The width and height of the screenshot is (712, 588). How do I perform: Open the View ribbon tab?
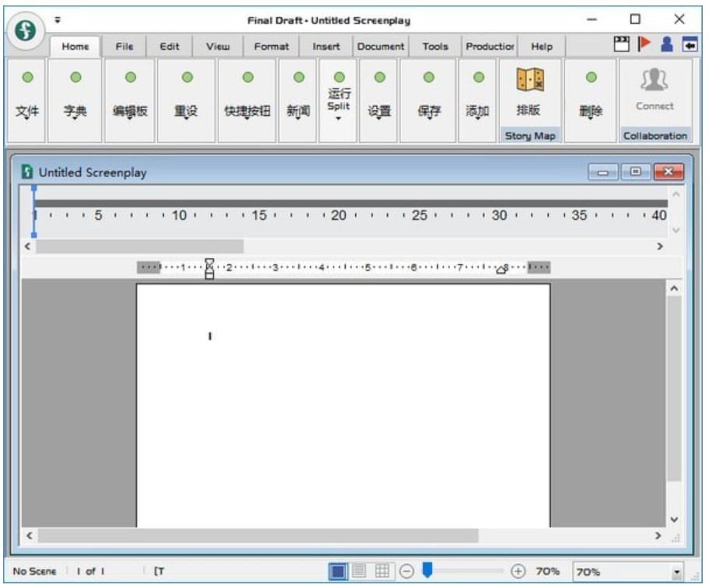(x=218, y=47)
